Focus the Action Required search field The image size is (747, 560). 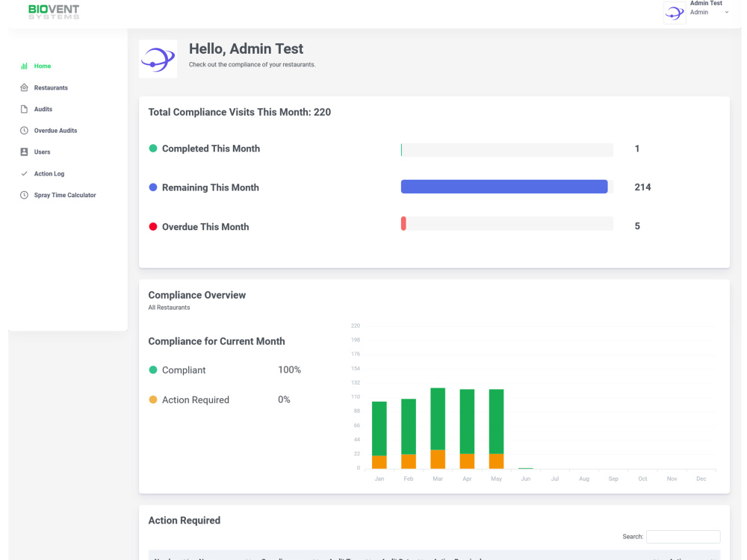[684, 537]
